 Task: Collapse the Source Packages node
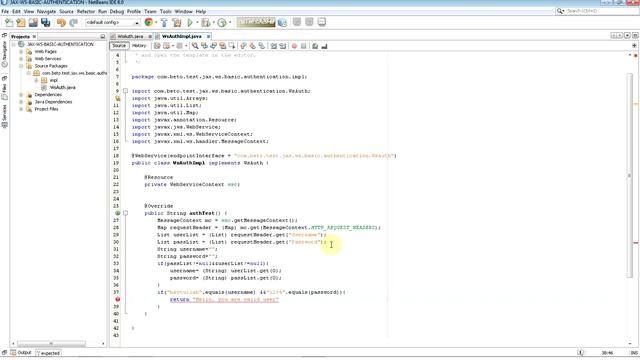tap(21, 66)
